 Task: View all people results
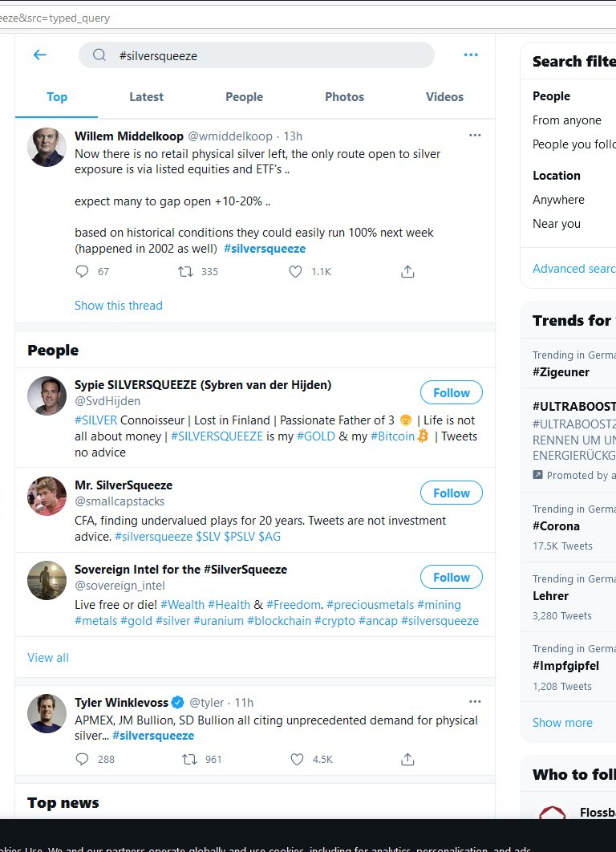[48, 658]
